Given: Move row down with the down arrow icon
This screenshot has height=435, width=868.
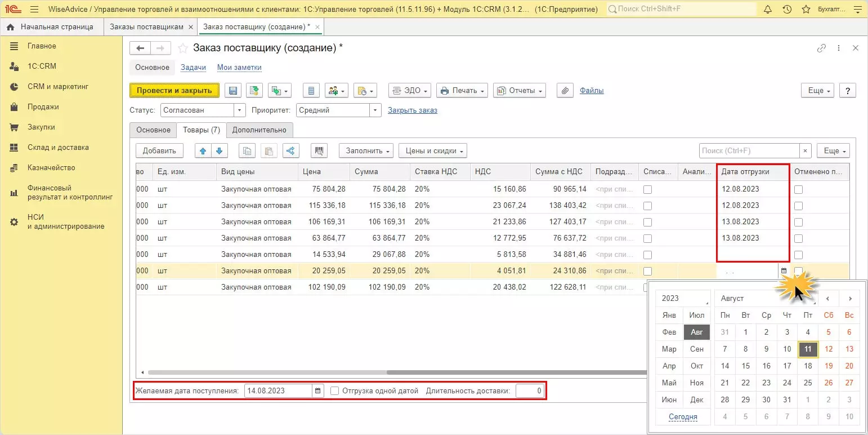Looking at the screenshot, I should coord(219,150).
